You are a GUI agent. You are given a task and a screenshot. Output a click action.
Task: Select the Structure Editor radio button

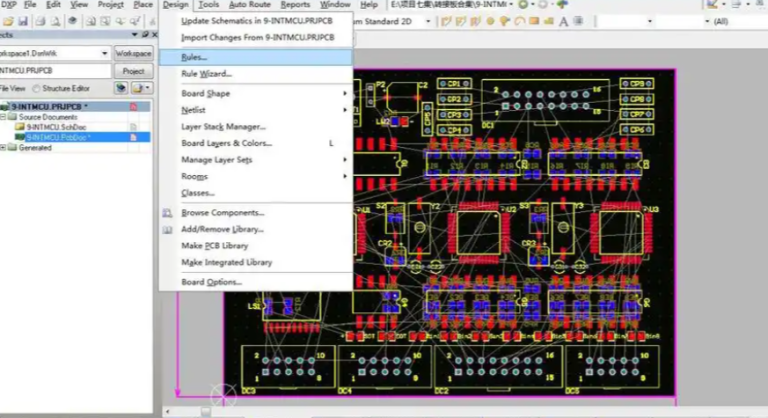click(x=36, y=89)
